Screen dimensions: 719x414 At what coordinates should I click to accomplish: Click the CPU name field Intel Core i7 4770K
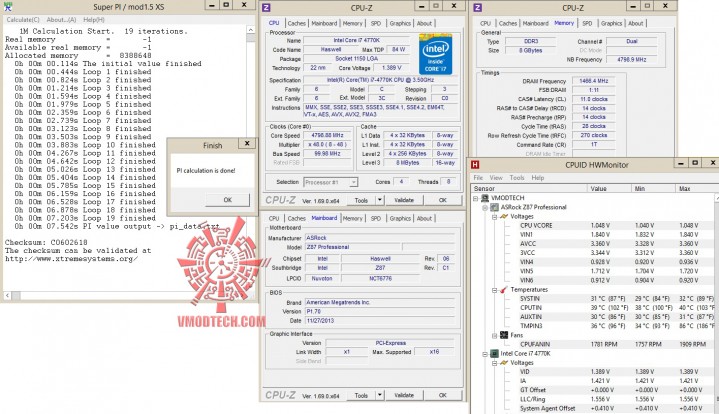point(356,40)
